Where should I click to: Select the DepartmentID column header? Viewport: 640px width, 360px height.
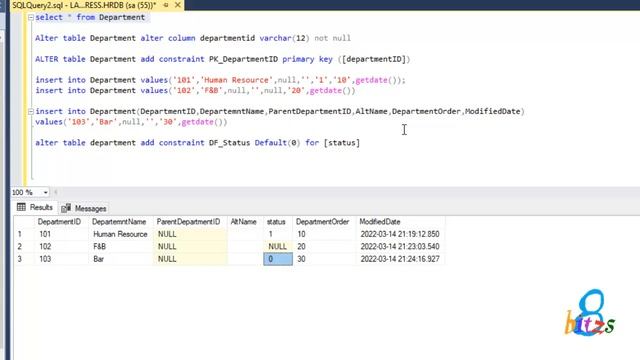60,222
